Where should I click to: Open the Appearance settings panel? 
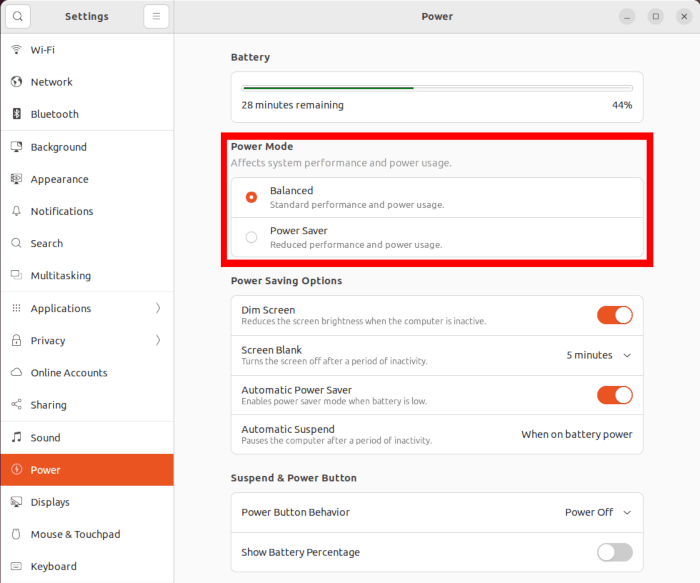pyautogui.click(x=87, y=179)
